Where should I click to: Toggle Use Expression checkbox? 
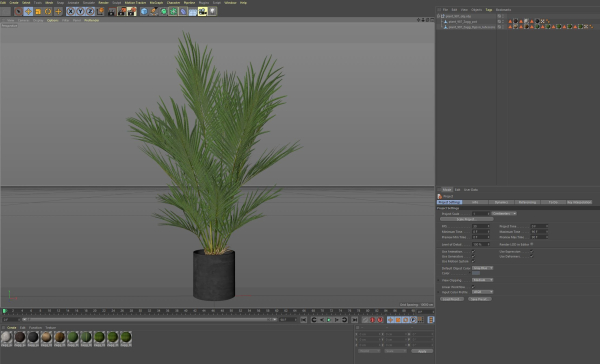[x=532, y=252]
